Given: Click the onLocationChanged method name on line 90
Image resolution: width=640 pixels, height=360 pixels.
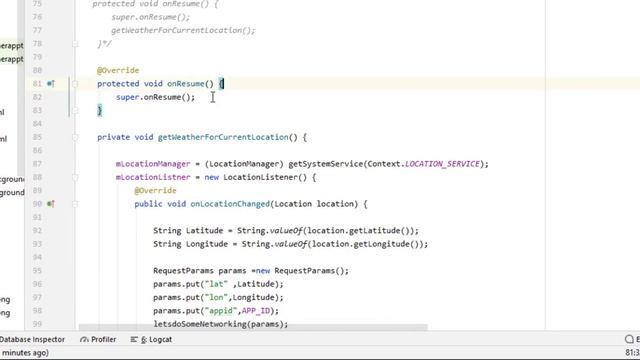Looking at the screenshot, I should tap(230, 204).
